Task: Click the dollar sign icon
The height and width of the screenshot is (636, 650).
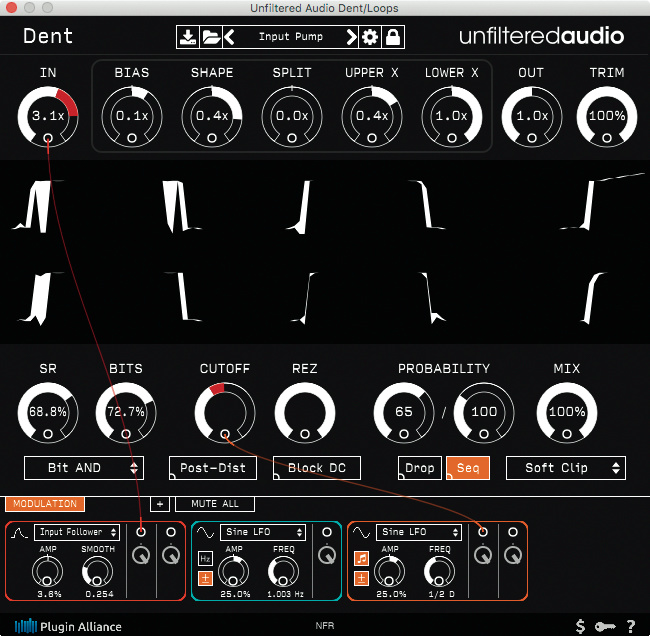Action: click(581, 626)
